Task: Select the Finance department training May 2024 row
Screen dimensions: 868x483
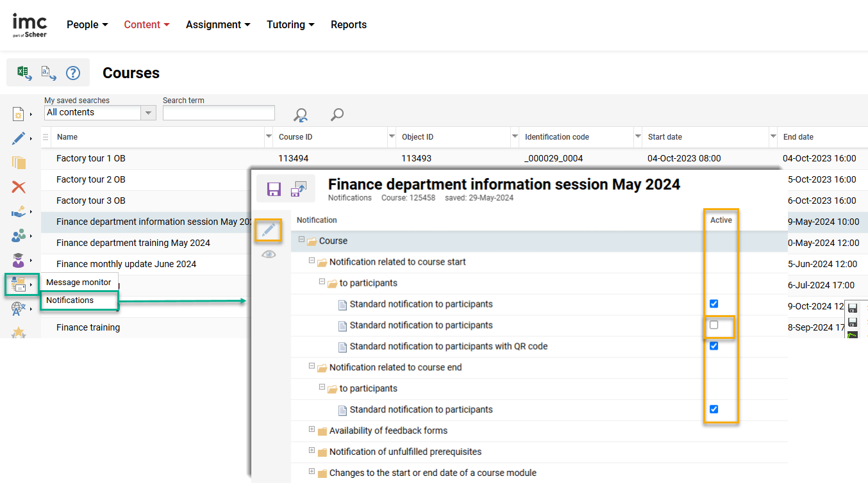Action: click(133, 243)
